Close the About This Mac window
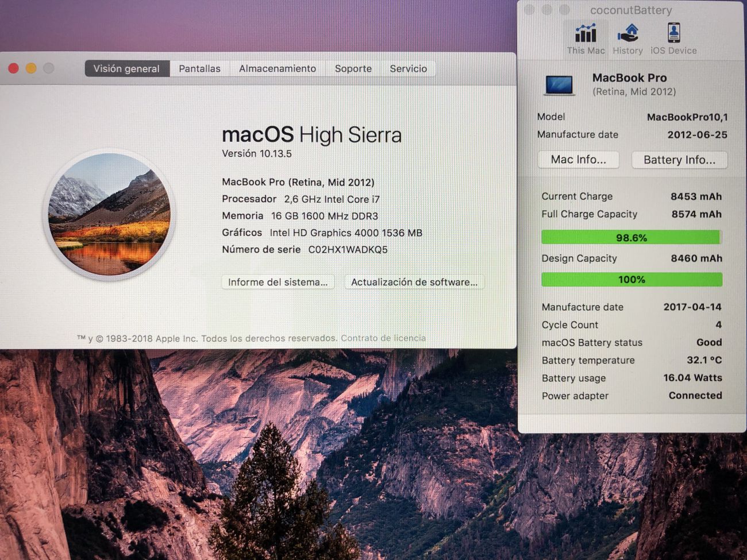Image resolution: width=747 pixels, height=560 pixels. click(x=14, y=68)
